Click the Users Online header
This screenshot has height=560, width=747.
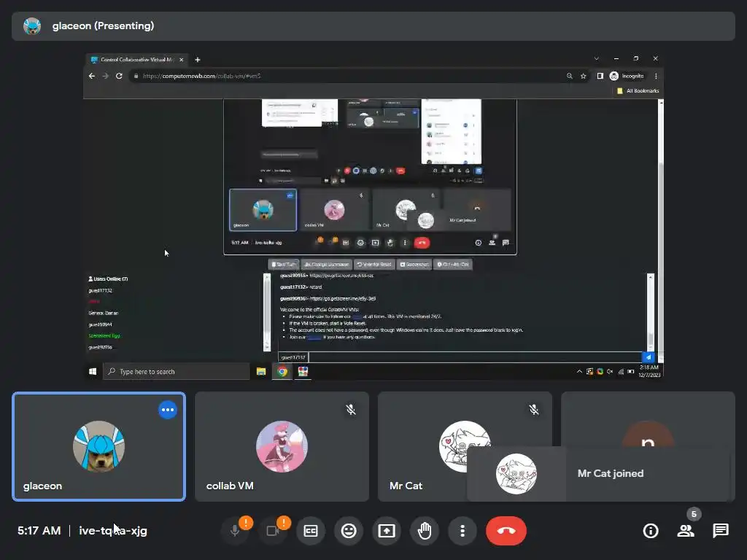(x=108, y=279)
